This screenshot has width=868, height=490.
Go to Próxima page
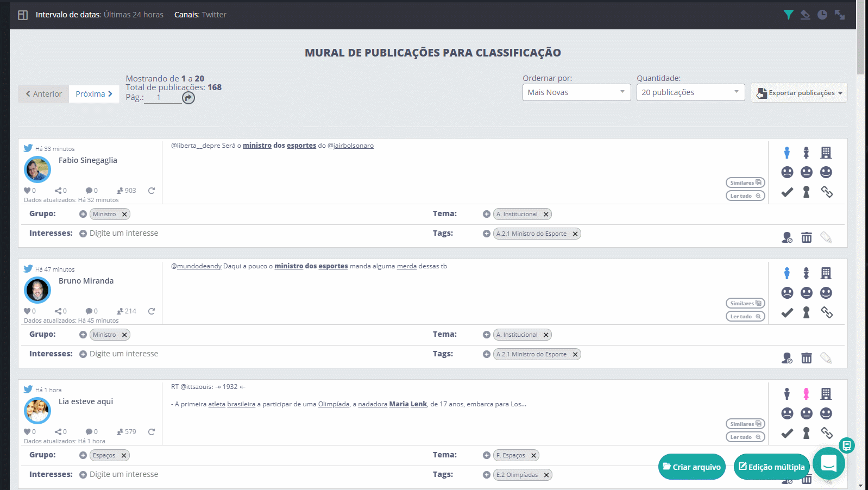[94, 94]
